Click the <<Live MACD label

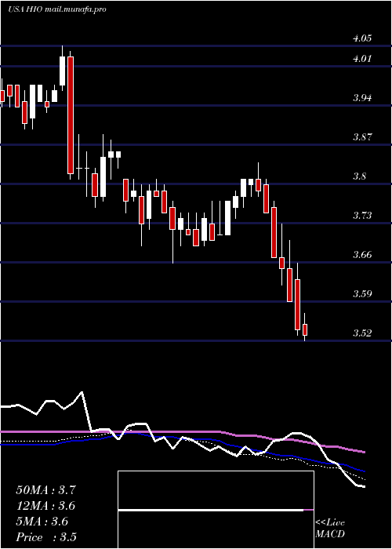pos(330,529)
